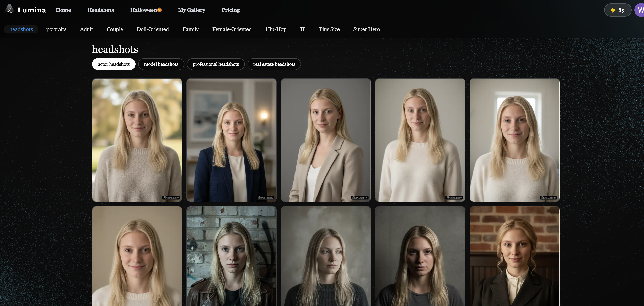This screenshot has height=306, width=644.
Task: Select the Adult category tab
Action: [x=86, y=29]
